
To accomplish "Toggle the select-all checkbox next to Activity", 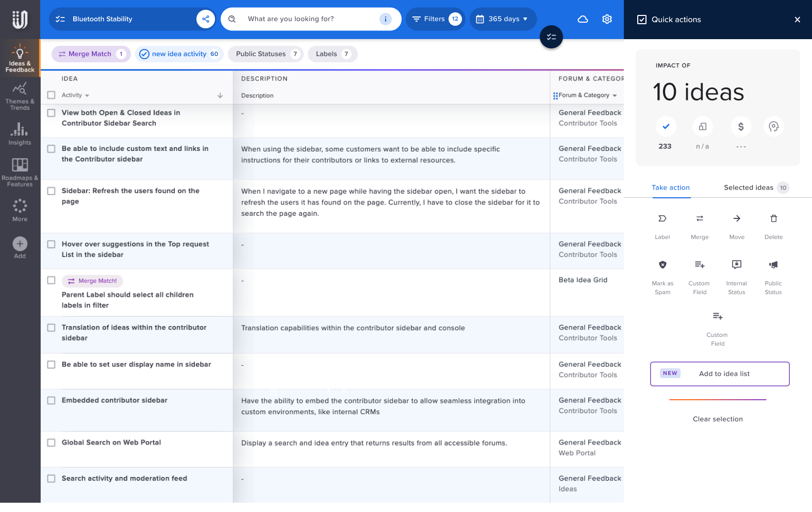I will tap(51, 95).
